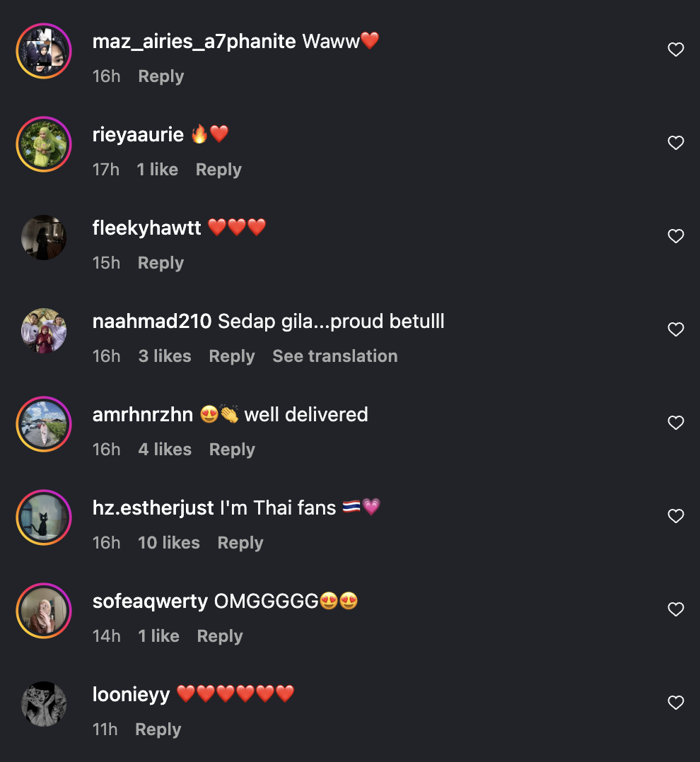
Task: Reply to loonieyy's comment
Action: coord(158,730)
